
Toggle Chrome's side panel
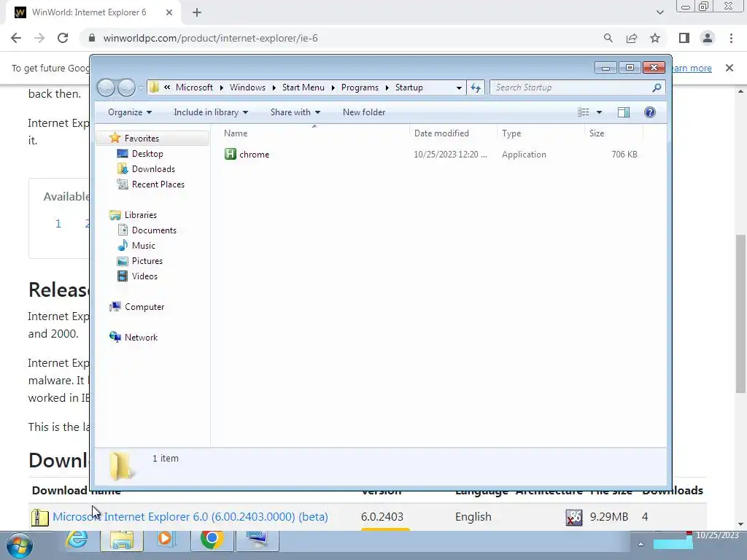point(684,38)
